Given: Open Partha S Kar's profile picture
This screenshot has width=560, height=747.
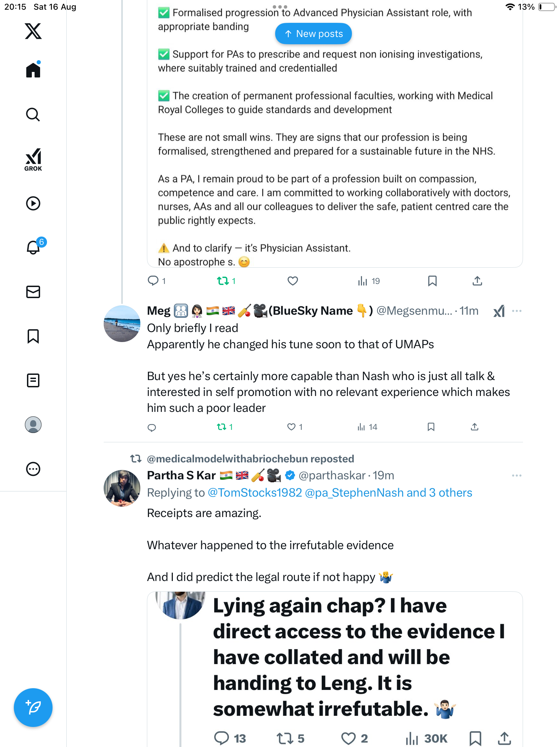Looking at the screenshot, I should tap(122, 488).
